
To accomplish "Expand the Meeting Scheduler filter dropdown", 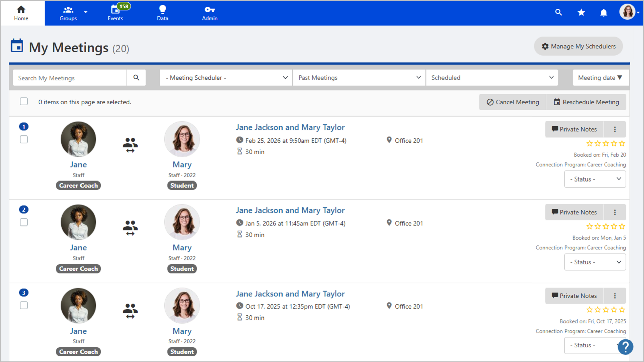I will click(226, 78).
